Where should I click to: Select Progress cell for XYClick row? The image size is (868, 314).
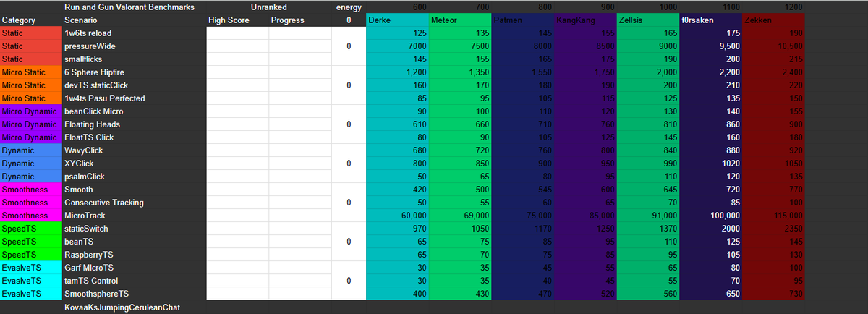(301, 163)
